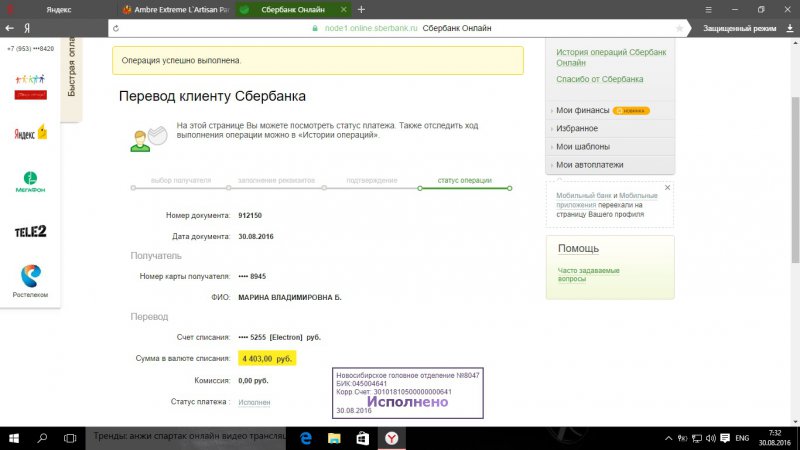Expand Избранное section
This screenshot has width=800, height=450.
click(577, 129)
